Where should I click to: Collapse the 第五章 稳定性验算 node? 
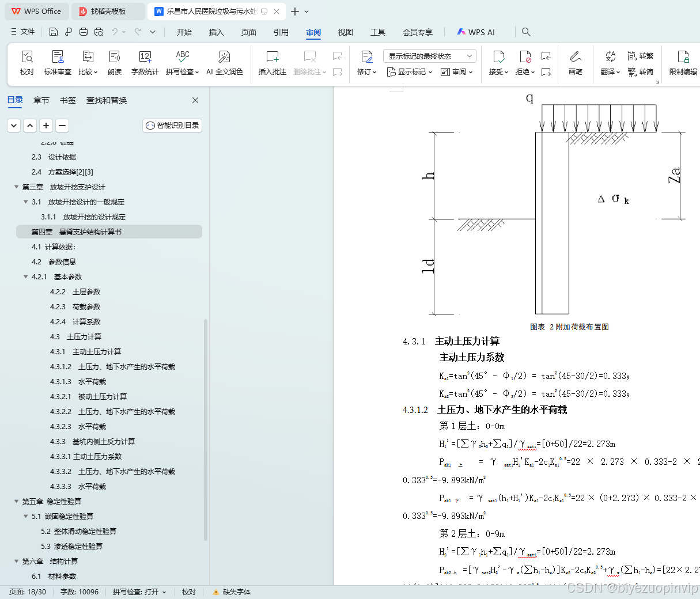click(x=17, y=501)
